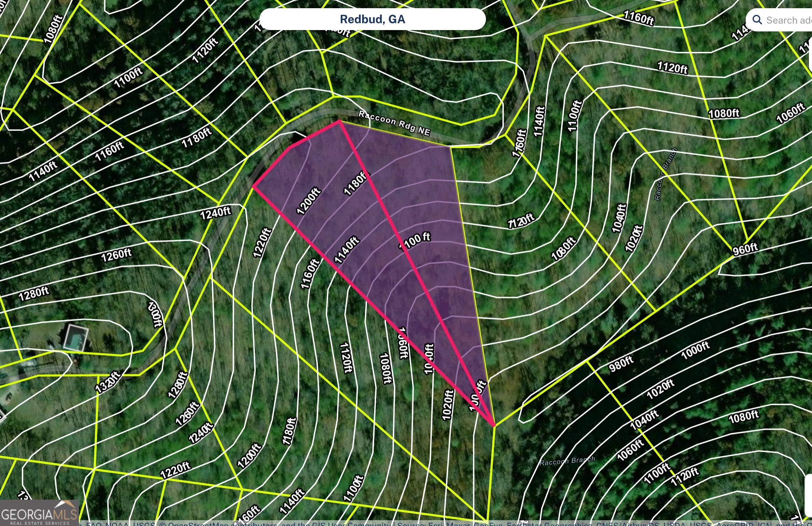Click the 1000ft contour label at lower right
Viewport: 812px width, 526px height.
tap(695, 350)
